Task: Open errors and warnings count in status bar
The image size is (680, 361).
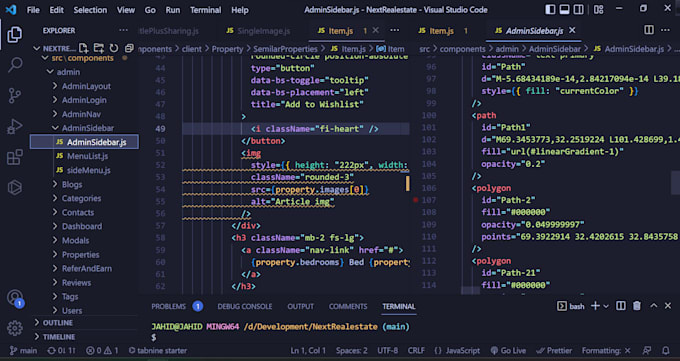Action: (x=102, y=351)
